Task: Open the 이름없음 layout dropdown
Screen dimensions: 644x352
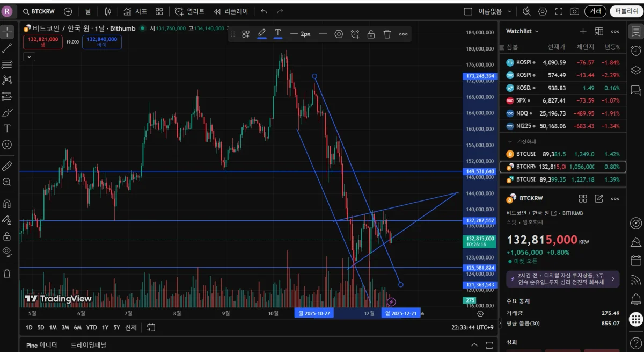Action: (x=495, y=11)
